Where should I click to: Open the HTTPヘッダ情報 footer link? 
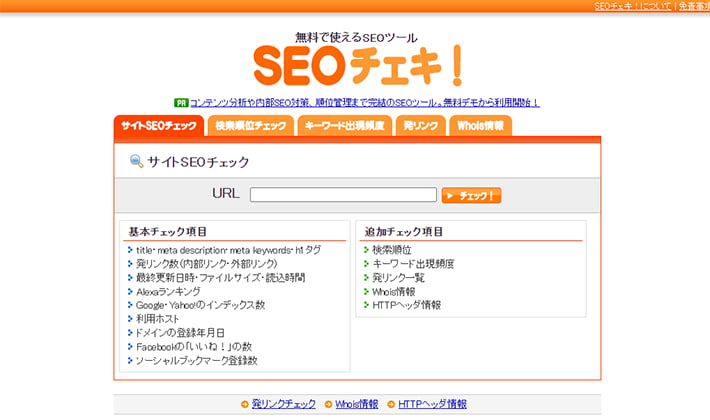[432, 404]
